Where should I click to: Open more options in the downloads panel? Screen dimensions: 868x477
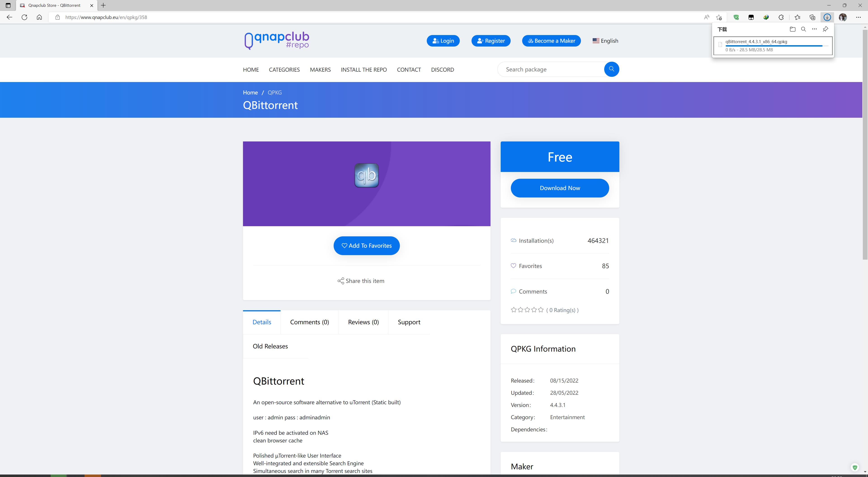coord(814,29)
